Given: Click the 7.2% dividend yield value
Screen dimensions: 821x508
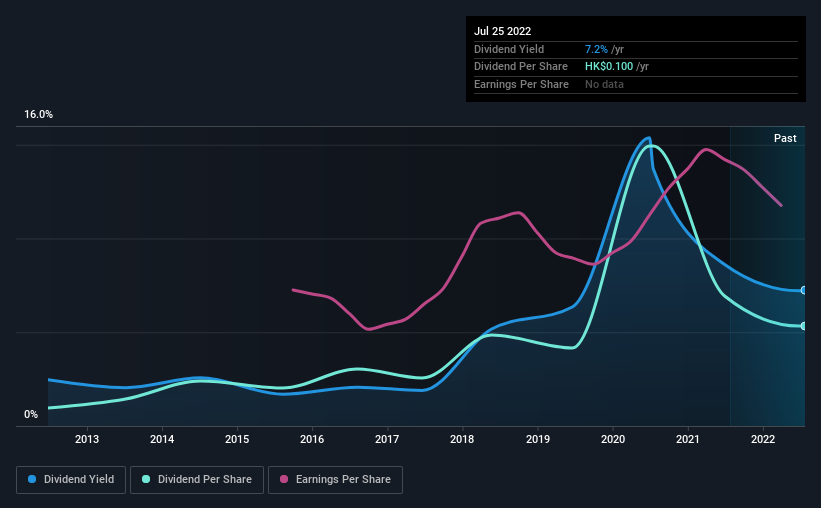Looking at the screenshot, I should click(596, 49).
